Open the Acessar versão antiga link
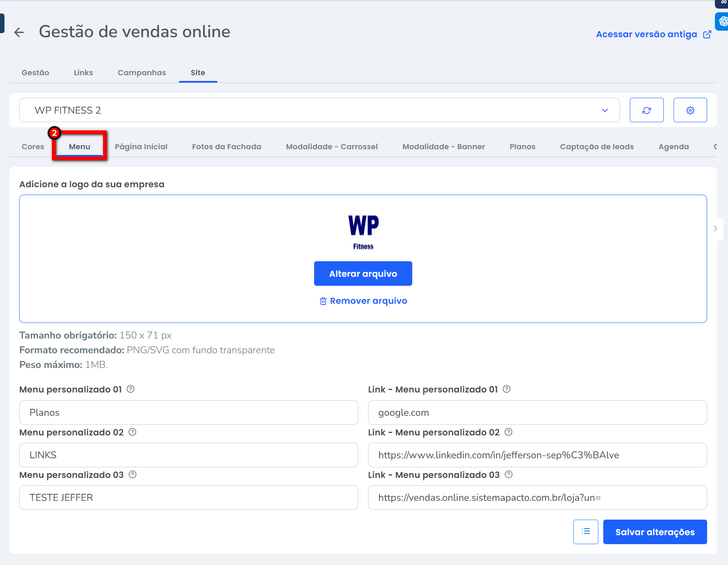Screen dimensions: 728x565 point(653,34)
